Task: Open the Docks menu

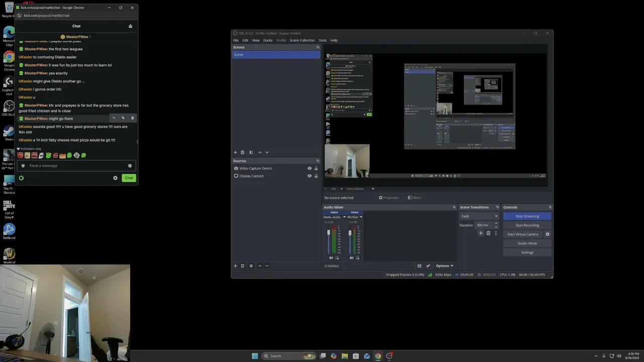Action: (268, 40)
